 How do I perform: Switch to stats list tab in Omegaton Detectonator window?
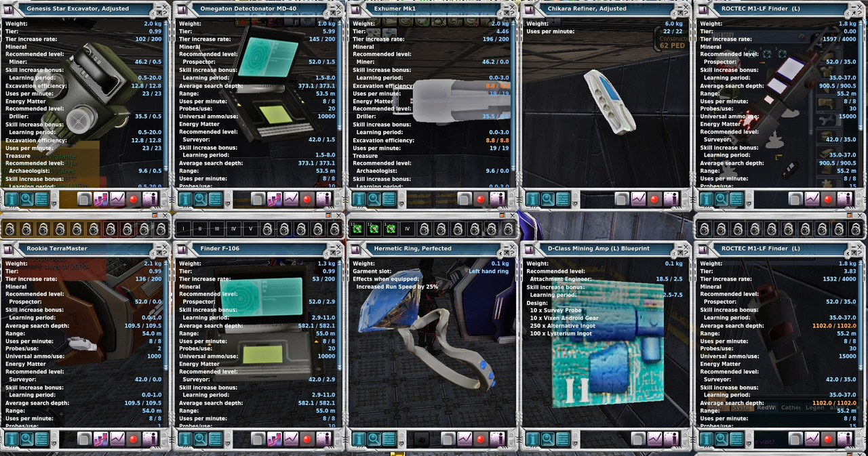215,199
